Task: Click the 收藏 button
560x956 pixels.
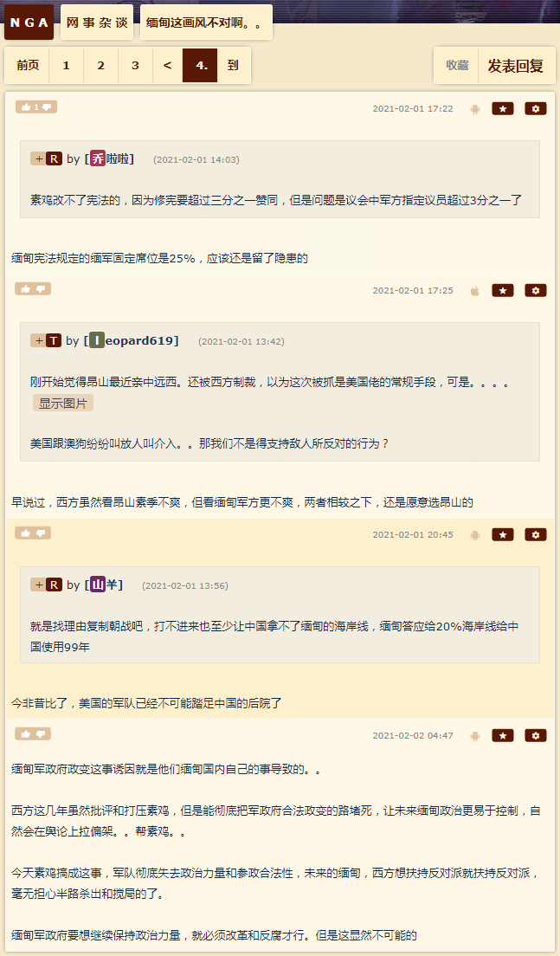Action: [x=457, y=65]
